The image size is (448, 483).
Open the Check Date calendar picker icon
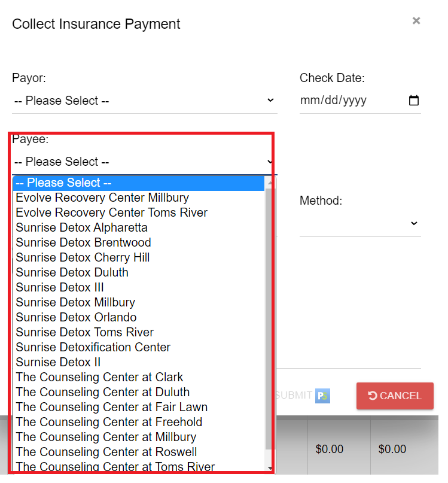[413, 101]
